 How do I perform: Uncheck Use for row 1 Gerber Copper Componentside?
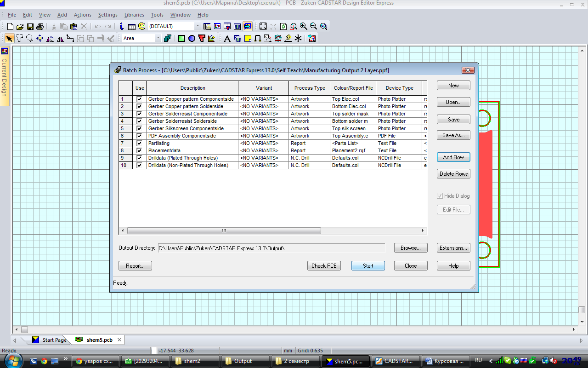tap(139, 99)
